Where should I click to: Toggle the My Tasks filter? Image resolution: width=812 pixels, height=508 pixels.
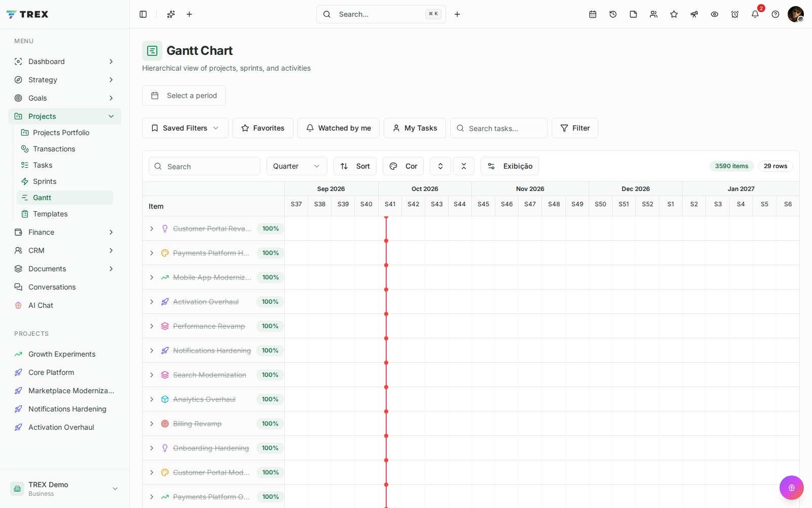coord(415,128)
